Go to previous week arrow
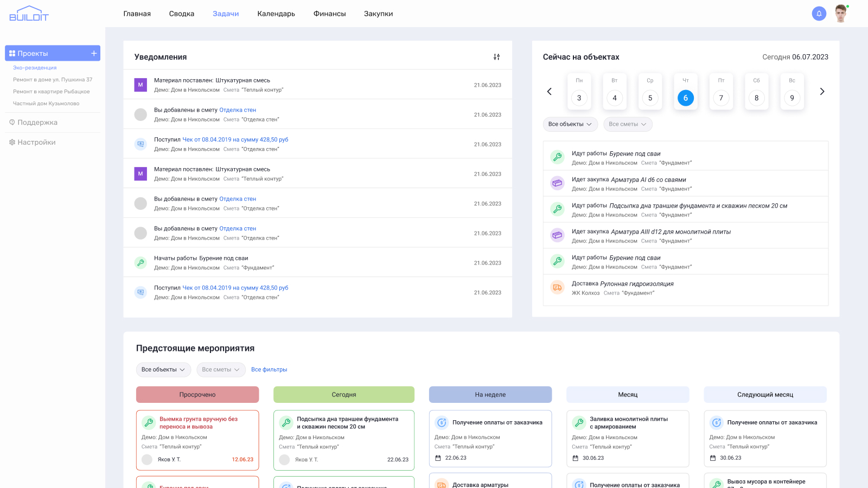The width and height of the screenshot is (868, 488). coord(549,92)
